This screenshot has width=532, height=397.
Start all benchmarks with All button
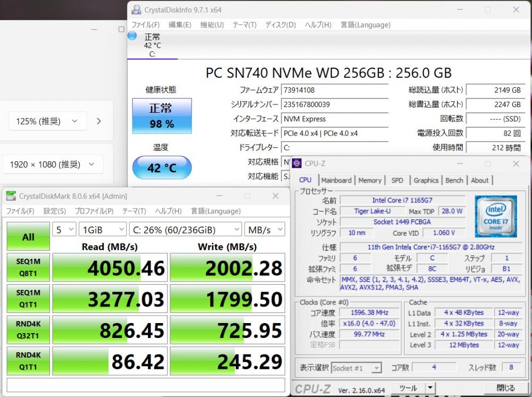point(28,237)
